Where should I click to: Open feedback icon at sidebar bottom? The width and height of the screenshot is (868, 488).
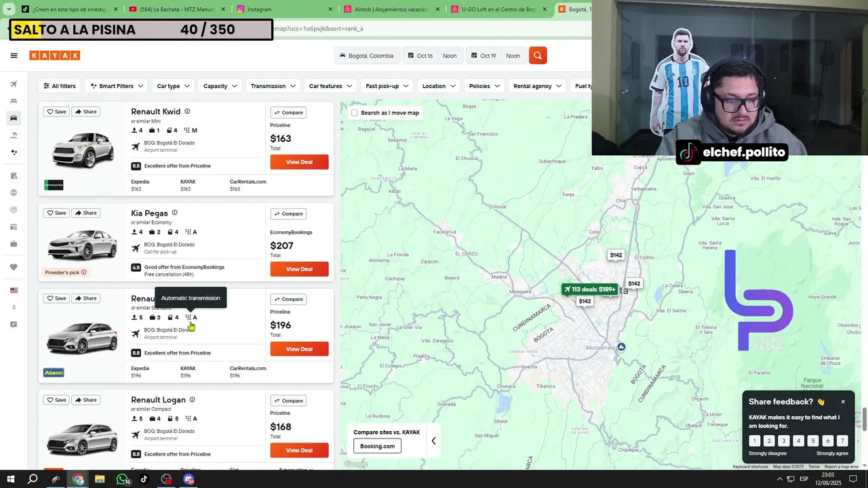click(14, 325)
